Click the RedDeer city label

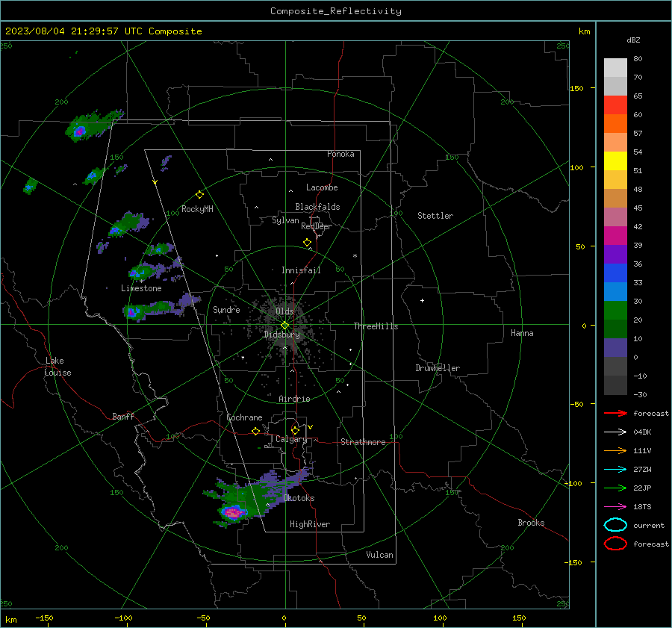317,226
